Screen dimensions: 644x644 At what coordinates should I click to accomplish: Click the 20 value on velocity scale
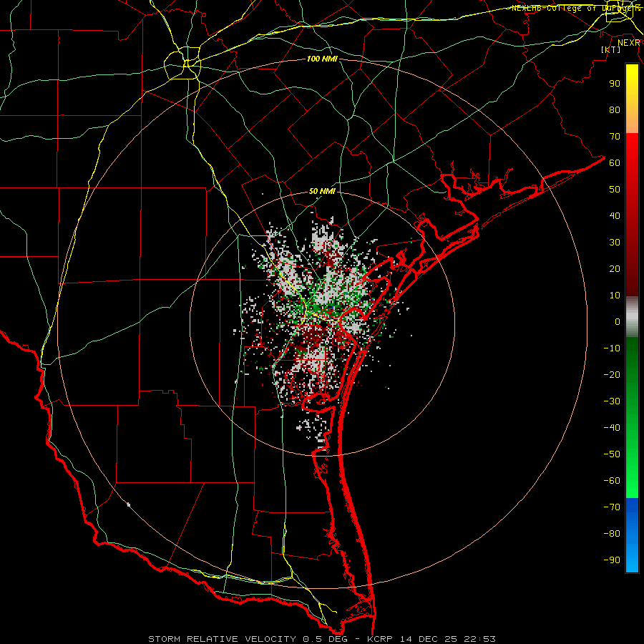(615, 268)
